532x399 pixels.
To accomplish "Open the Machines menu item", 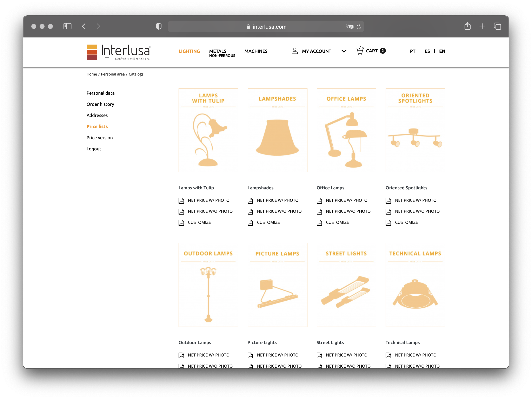I will (x=256, y=51).
